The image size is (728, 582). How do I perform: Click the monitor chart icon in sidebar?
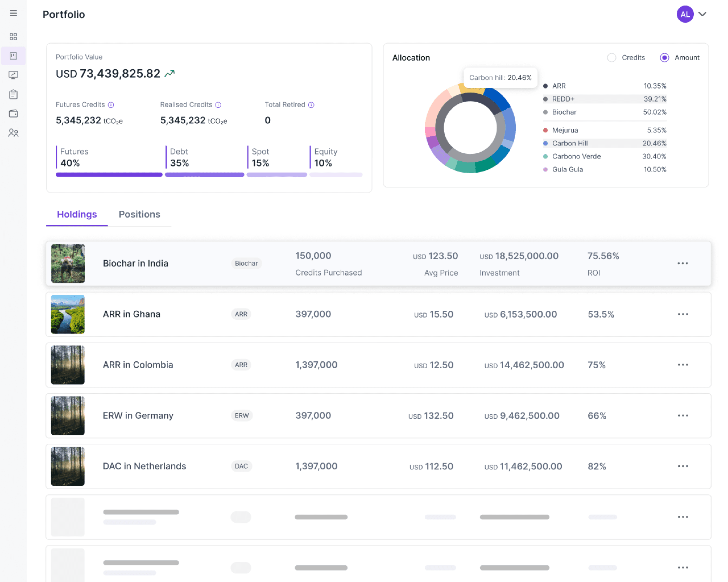coord(13,75)
